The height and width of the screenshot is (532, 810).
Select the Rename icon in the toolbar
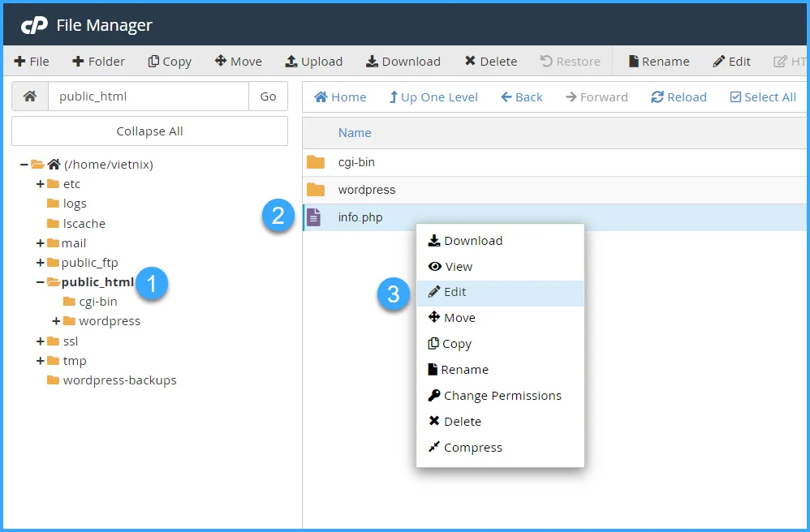[657, 61]
